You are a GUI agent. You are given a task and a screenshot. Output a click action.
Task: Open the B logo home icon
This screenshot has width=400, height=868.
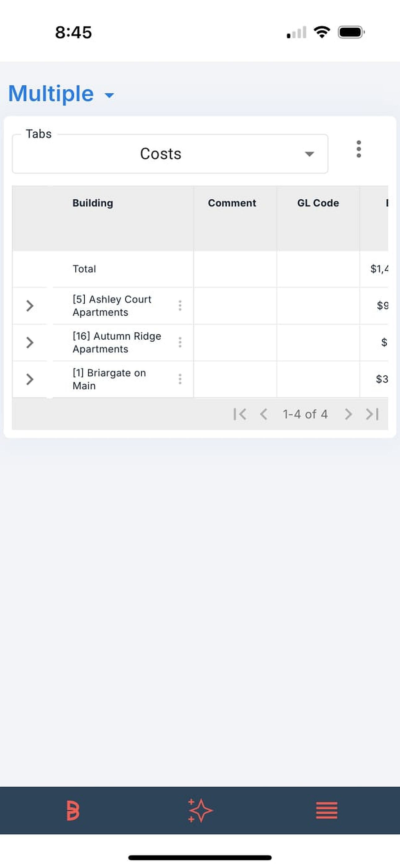click(73, 810)
